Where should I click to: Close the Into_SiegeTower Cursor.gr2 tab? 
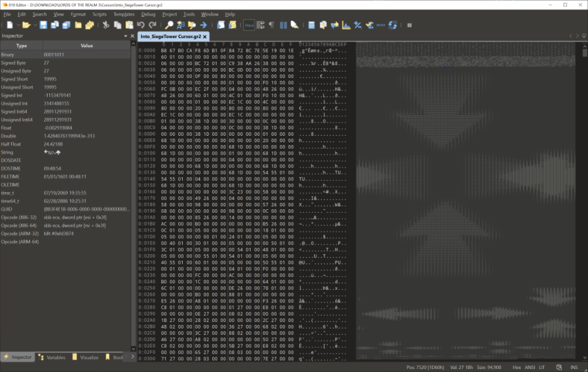click(x=205, y=36)
